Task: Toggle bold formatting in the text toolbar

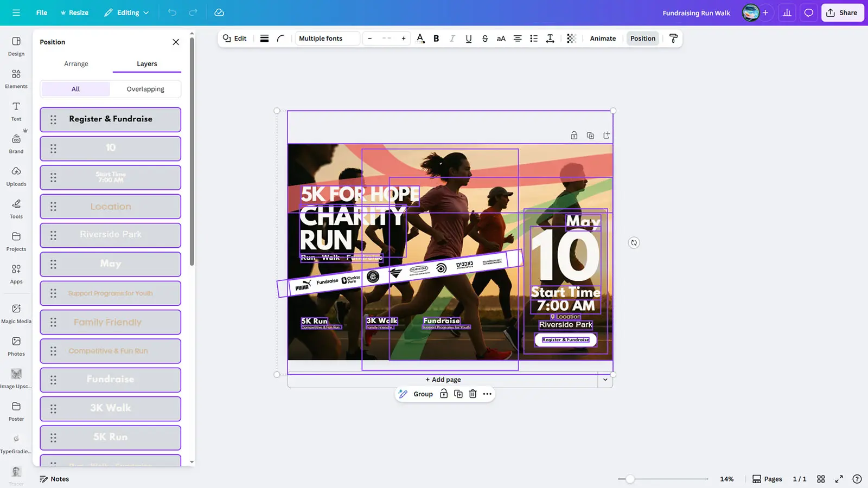Action: coord(436,38)
